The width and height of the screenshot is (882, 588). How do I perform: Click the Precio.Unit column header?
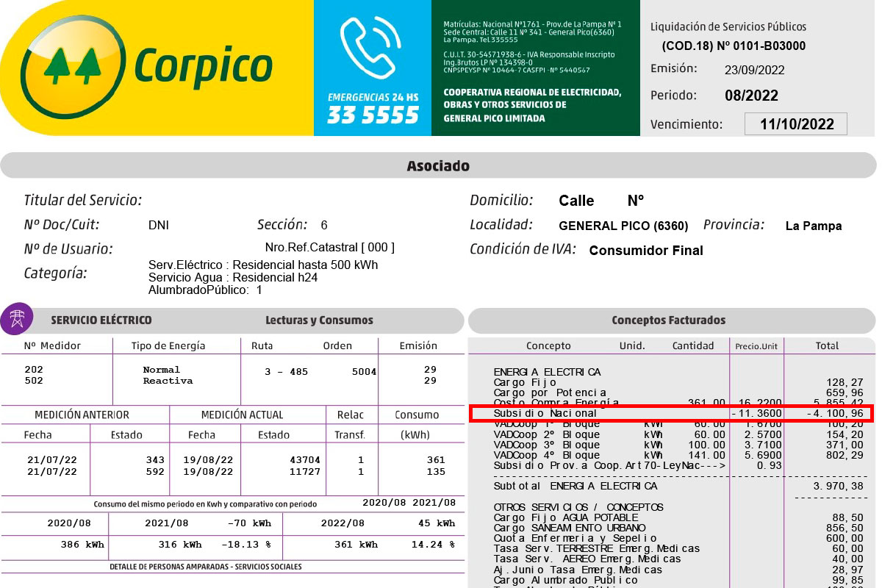[x=757, y=346]
